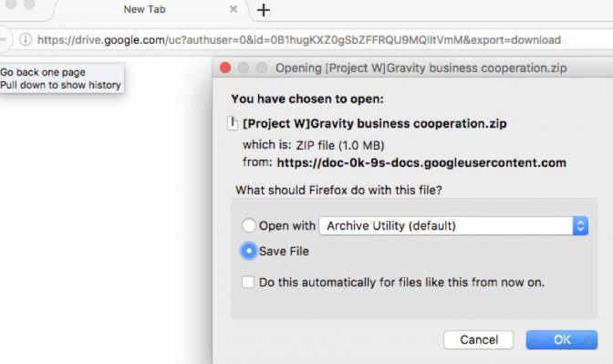Confirm the download with the OK button
This screenshot has height=364, width=613.
click(x=562, y=339)
